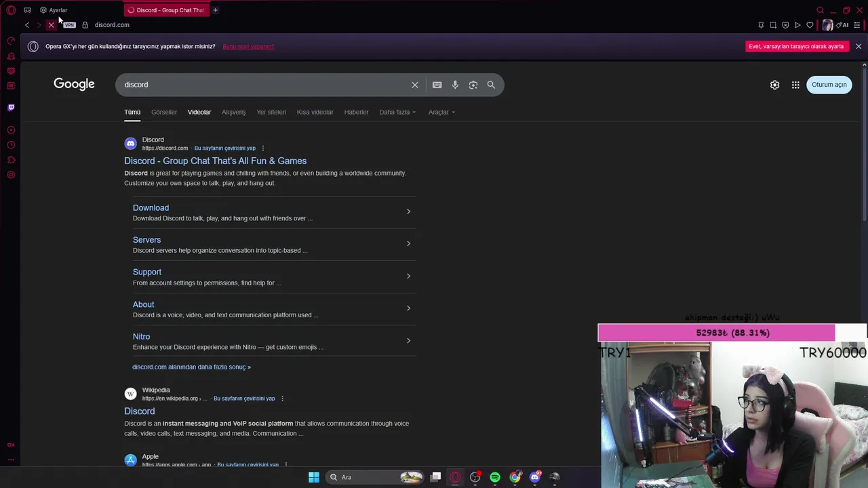Expand the Nitro sitelink chevron

click(x=408, y=340)
